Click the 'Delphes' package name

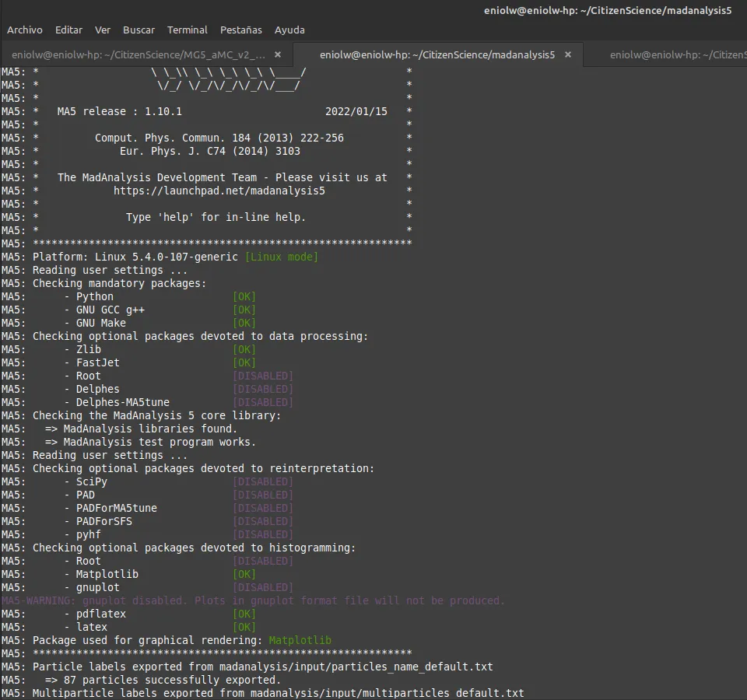(98, 389)
